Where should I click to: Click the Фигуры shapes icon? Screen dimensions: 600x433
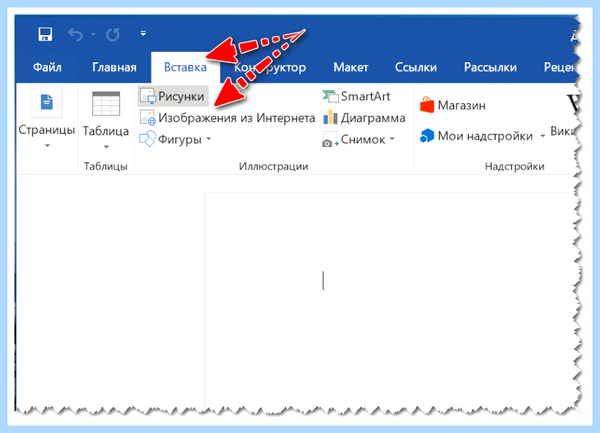tap(147, 139)
